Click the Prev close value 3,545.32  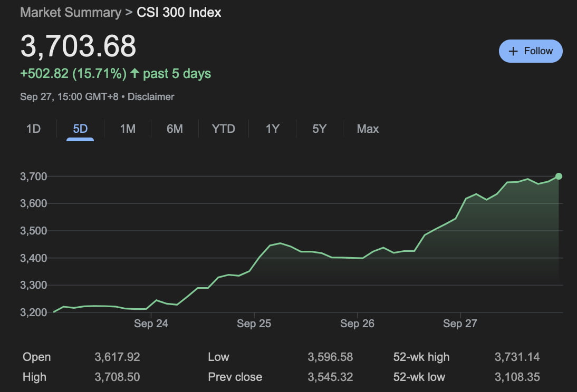click(330, 377)
